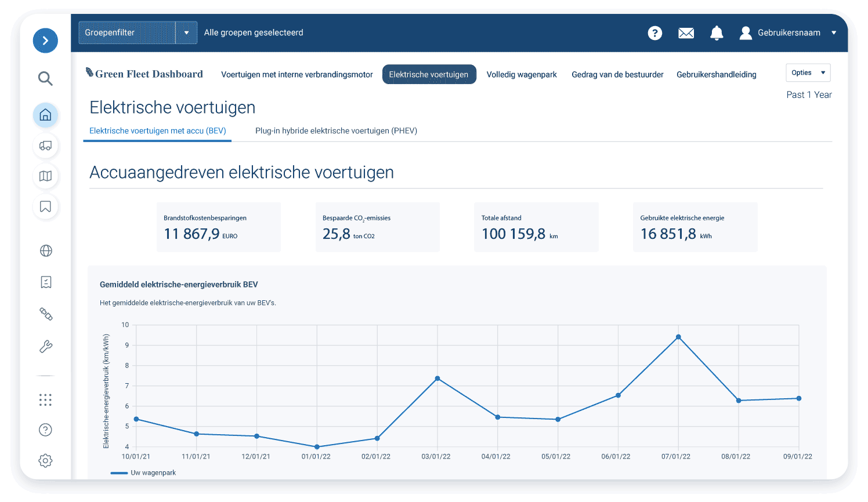The image size is (868, 502).
Task: Expand the Opties dropdown
Action: (808, 72)
